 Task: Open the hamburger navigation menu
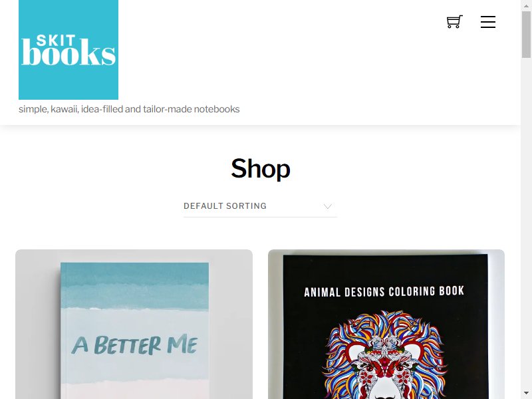(x=488, y=22)
